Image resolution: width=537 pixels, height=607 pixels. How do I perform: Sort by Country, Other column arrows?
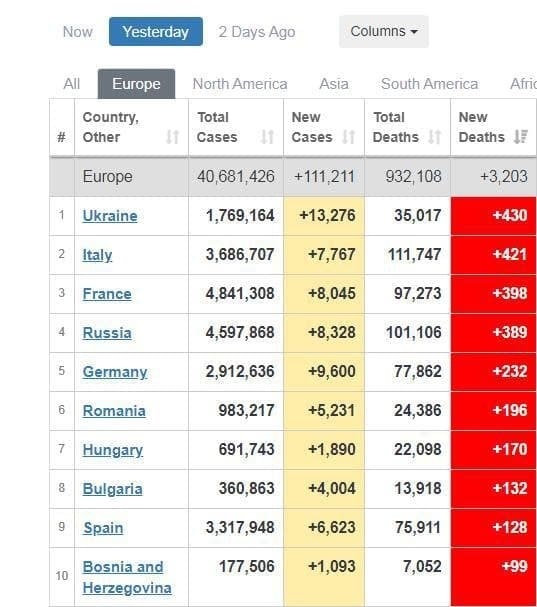click(x=172, y=137)
